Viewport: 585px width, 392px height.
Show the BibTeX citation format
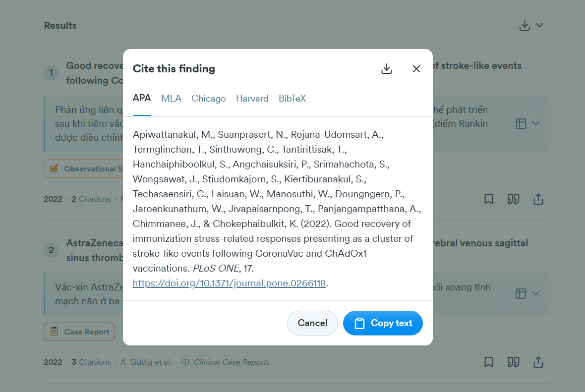(x=292, y=99)
